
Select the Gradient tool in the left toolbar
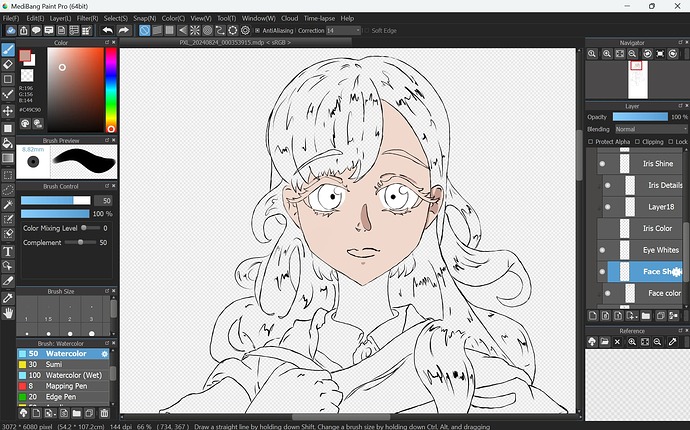8,158
